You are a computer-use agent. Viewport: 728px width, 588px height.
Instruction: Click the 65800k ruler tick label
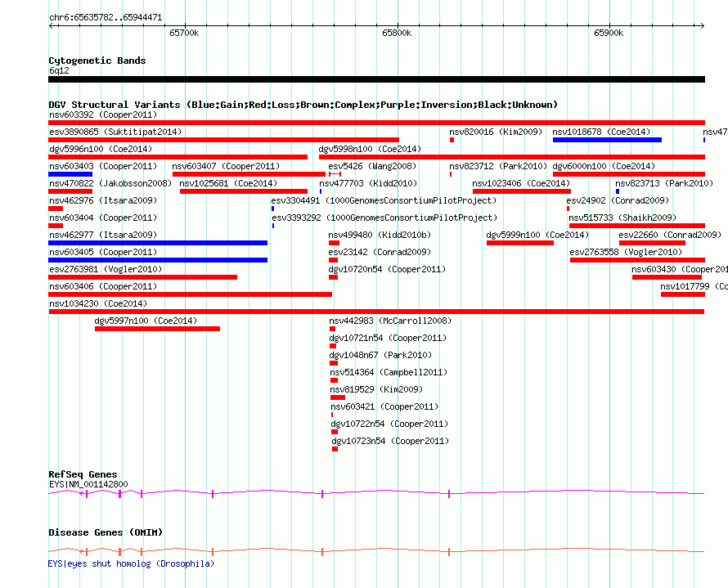(397, 33)
